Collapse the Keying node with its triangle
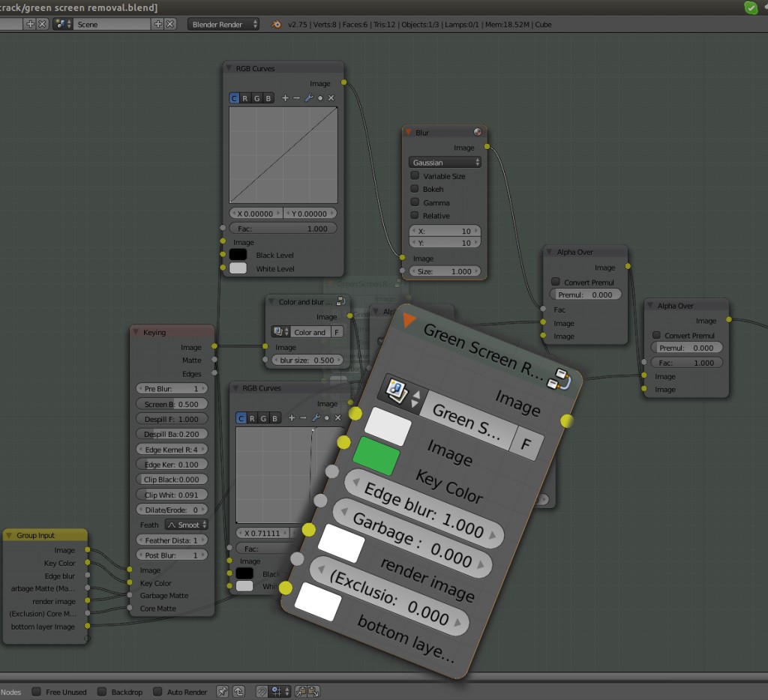768x700 pixels. pos(136,332)
